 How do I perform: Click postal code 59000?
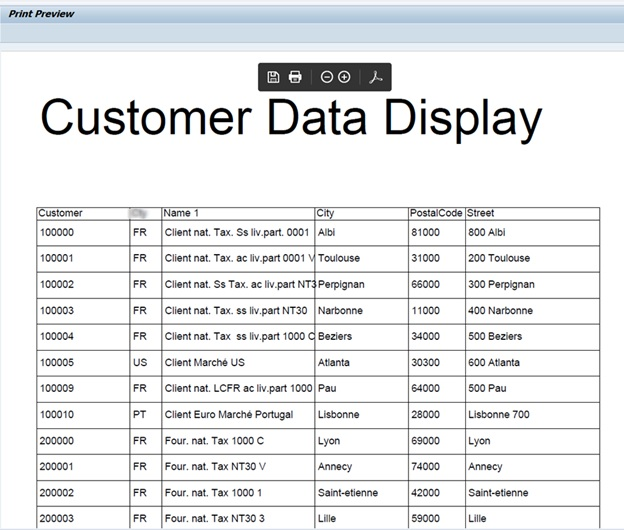[425, 518]
